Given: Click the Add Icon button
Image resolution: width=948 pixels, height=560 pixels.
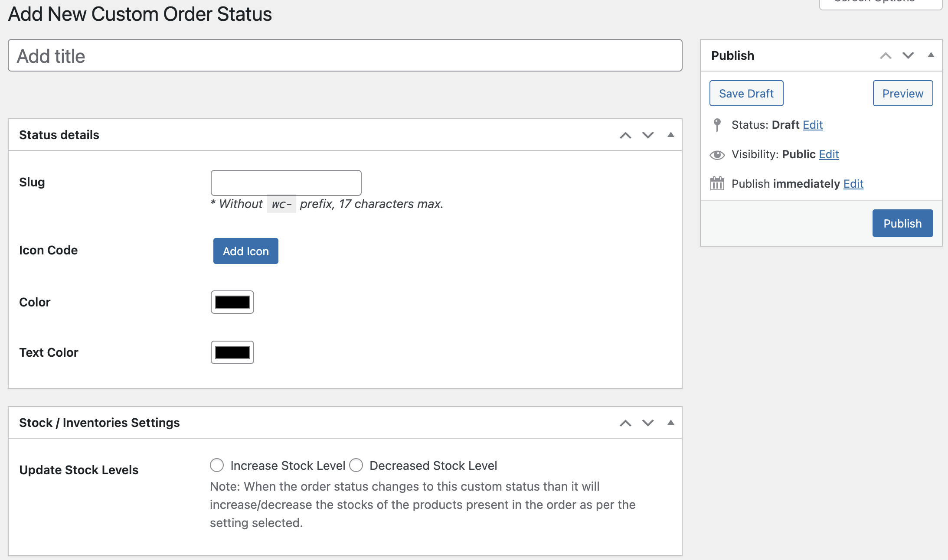Looking at the screenshot, I should click(245, 251).
